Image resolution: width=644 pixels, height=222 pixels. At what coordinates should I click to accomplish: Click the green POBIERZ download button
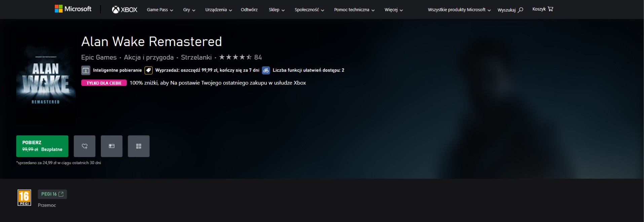42,146
